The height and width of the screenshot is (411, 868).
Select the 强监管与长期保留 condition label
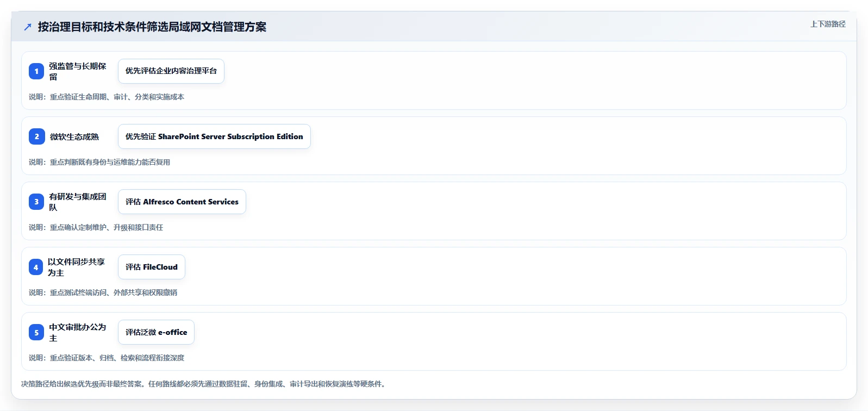78,71
